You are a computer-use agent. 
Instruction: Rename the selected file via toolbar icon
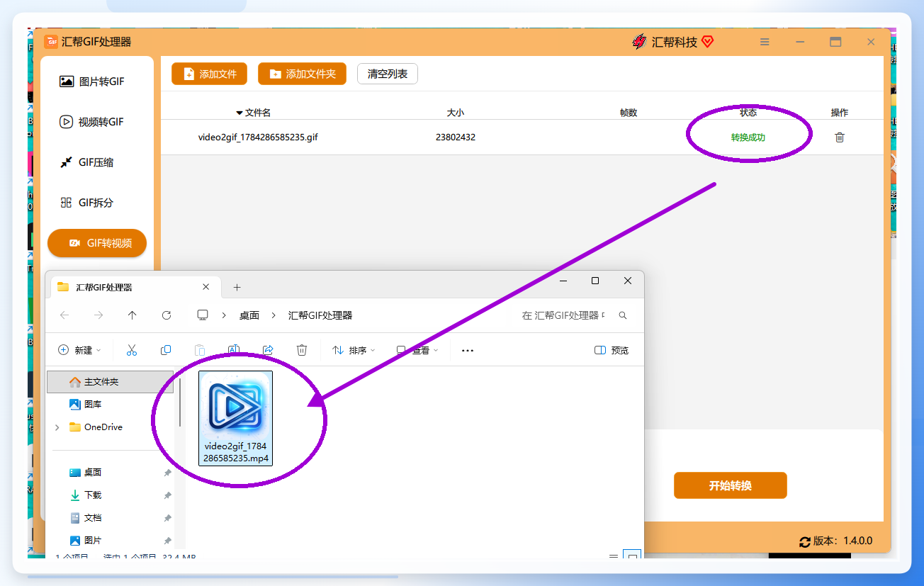[x=234, y=350]
